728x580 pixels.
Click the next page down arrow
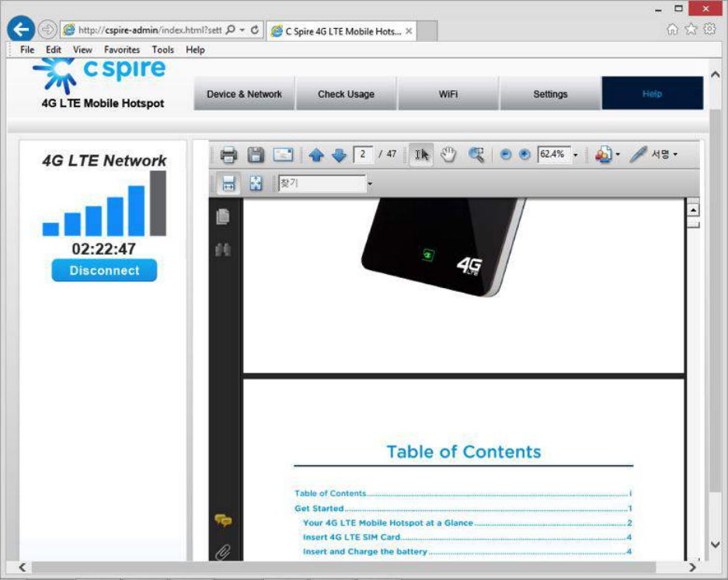tap(340, 155)
